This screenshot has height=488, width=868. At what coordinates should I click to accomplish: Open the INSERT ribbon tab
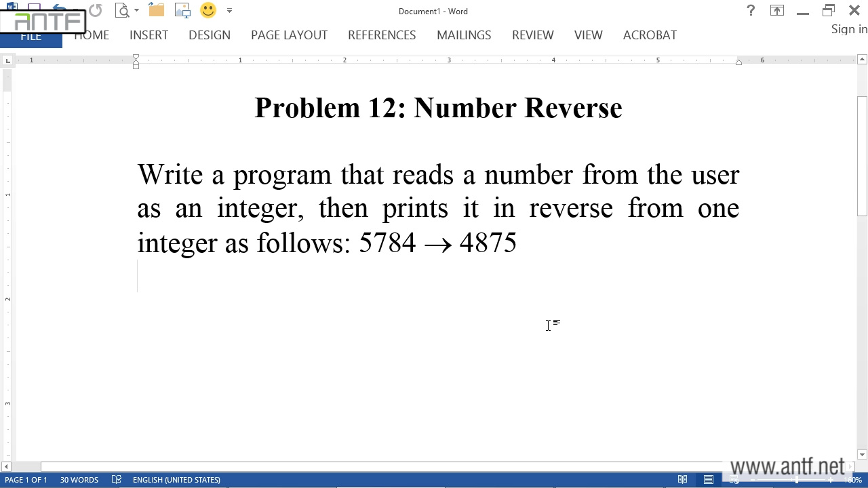point(149,35)
